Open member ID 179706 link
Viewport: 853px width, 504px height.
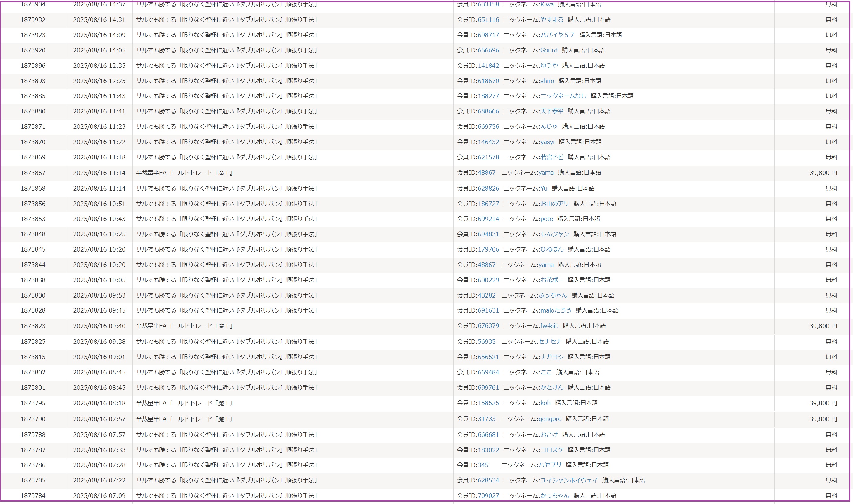coord(488,249)
